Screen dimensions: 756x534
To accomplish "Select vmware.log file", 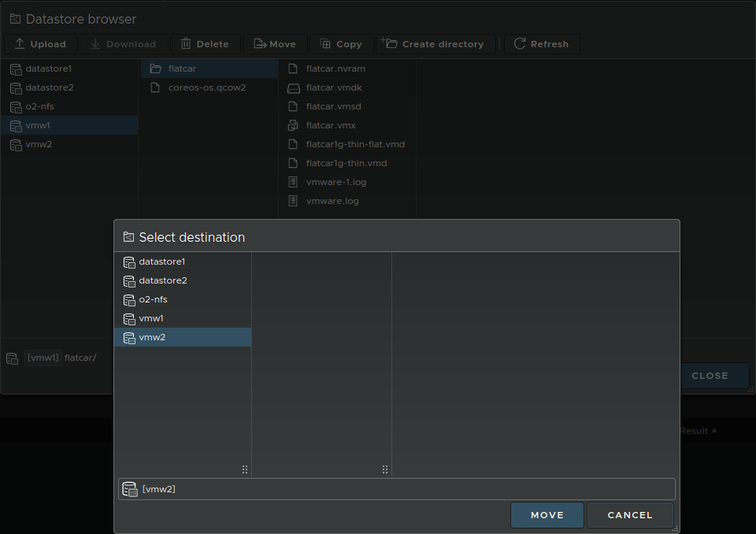I will pos(347,201).
